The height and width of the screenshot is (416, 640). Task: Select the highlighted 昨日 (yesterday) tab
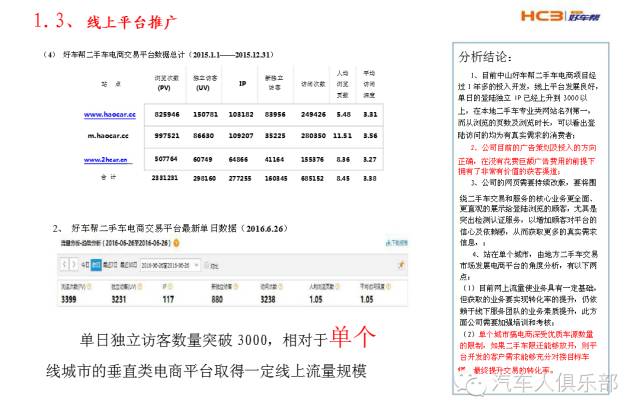(96, 265)
